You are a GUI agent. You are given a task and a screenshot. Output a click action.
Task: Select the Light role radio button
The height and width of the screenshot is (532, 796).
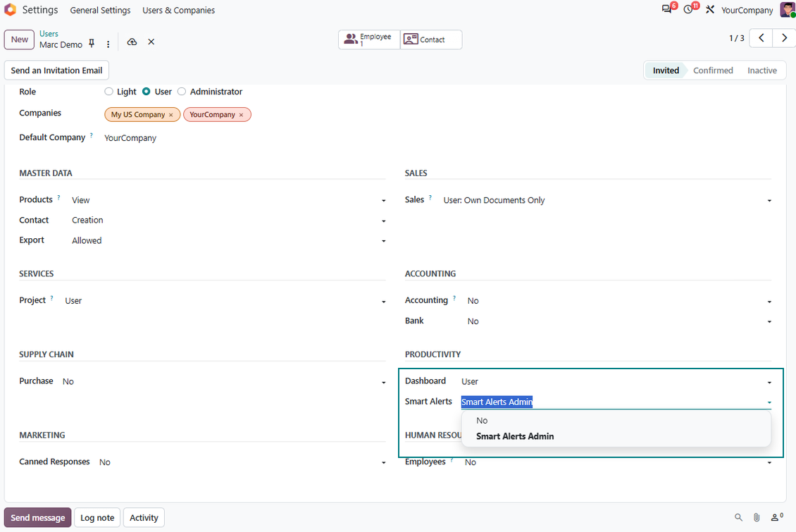[x=108, y=92]
